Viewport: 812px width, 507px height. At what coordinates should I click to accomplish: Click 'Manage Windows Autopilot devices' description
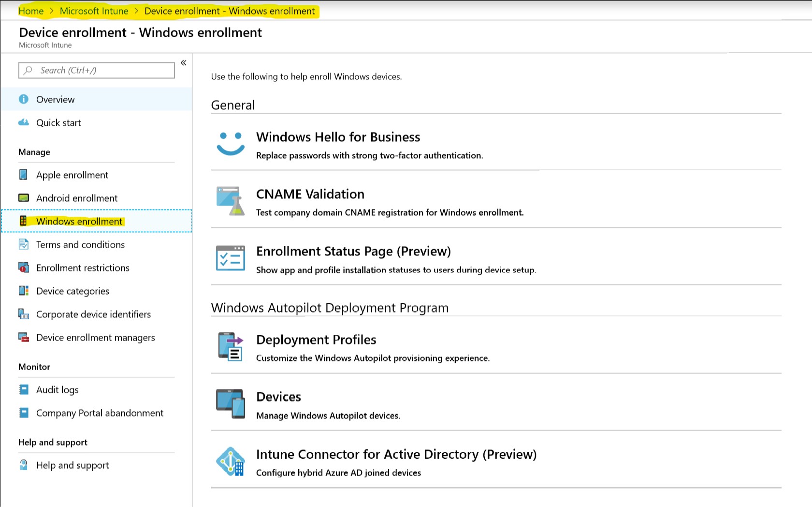pyautogui.click(x=328, y=416)
